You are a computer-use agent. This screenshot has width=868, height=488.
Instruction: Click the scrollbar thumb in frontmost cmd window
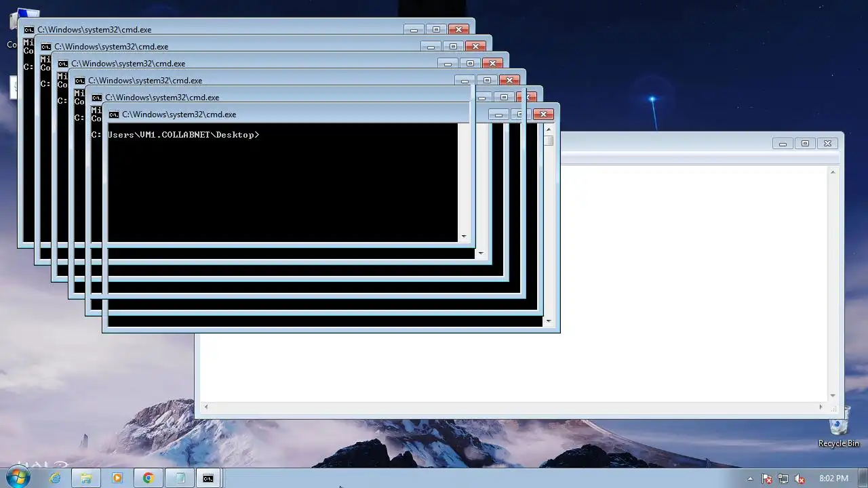click(549, 141)
